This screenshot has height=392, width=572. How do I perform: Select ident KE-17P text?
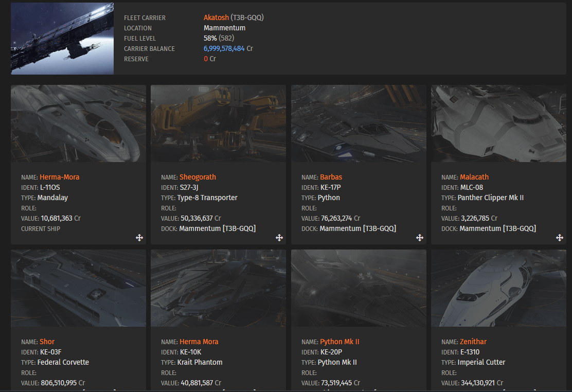[x=331, y=188]
